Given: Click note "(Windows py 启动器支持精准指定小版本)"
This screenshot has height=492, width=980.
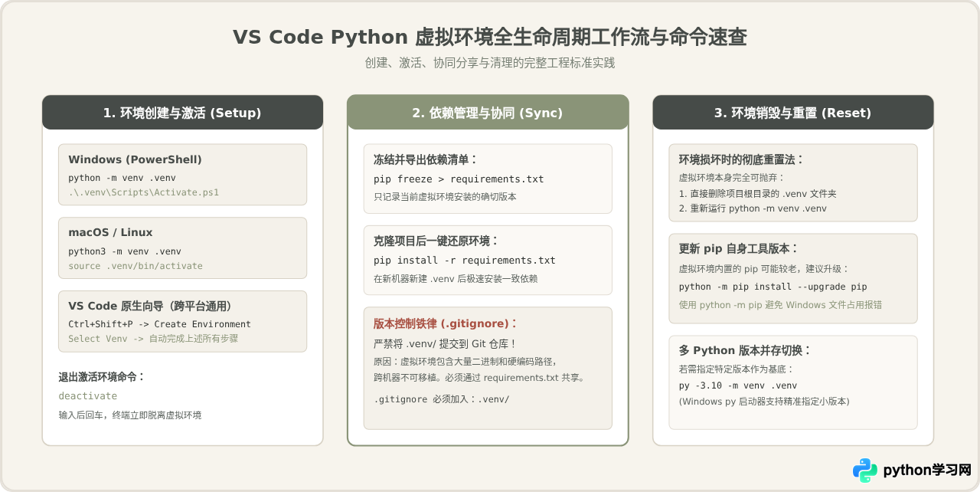Looking at the screenshot, I should [x=764, y=401].
